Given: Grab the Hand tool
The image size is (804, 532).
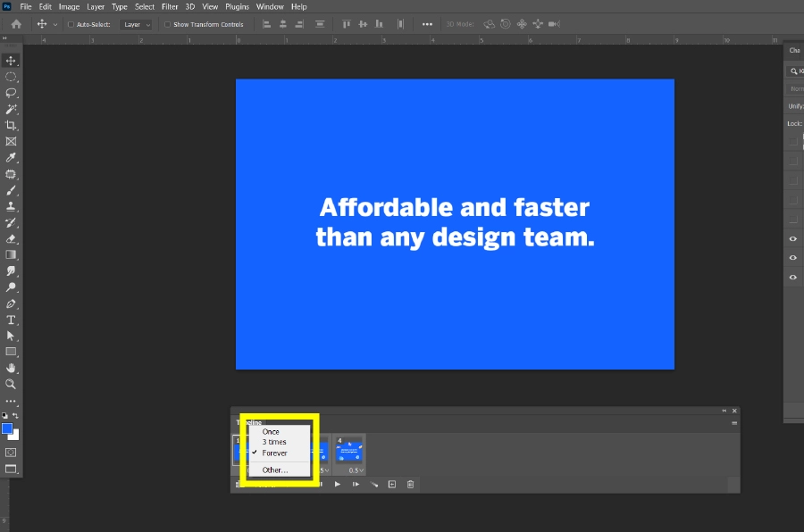Looking at the screenshot, I should [x=12, y=367].
